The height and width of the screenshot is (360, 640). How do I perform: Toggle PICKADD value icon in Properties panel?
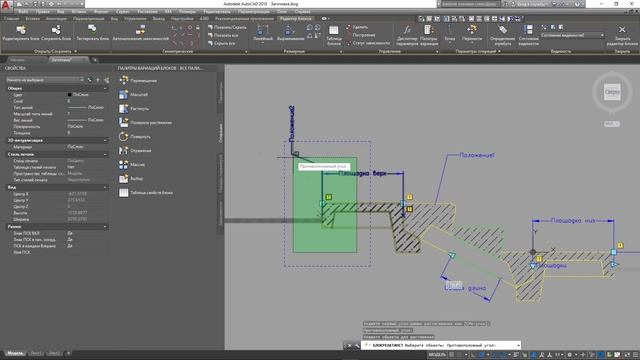click(x=90, y=80)
